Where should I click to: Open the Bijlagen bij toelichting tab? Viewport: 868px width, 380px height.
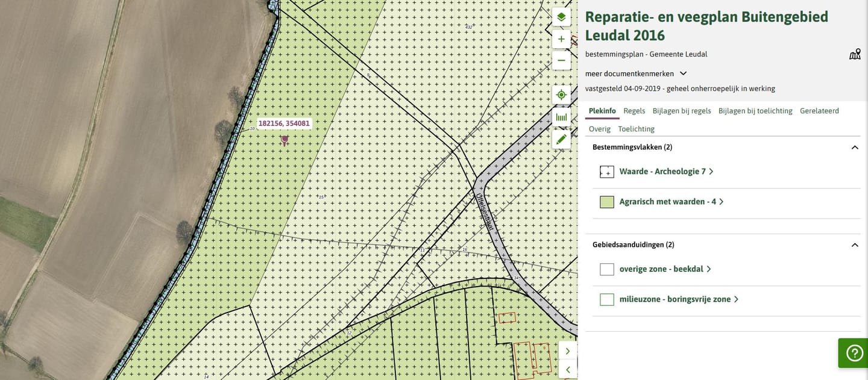(755, 111)
